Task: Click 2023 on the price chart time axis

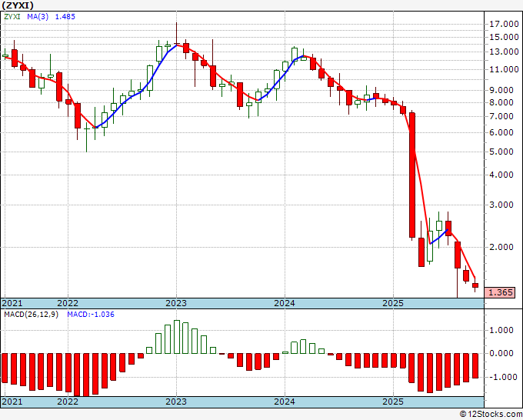Action: tap(176, 303)
